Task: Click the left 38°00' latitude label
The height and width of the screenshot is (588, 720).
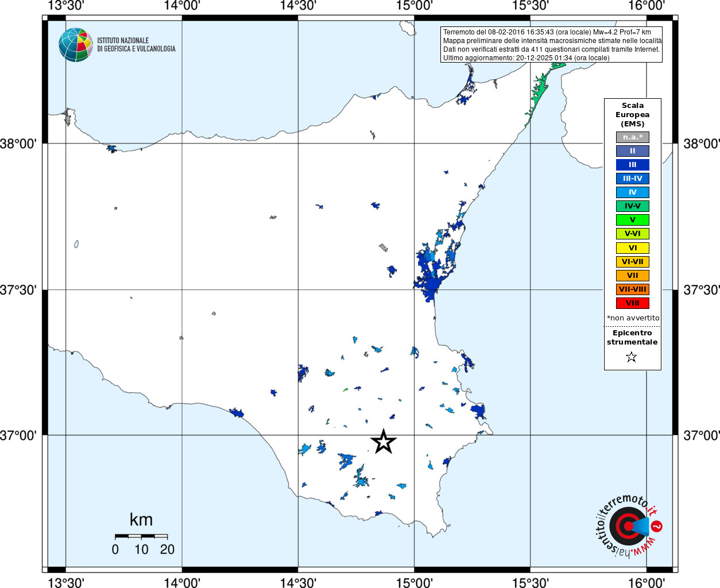Action: click(x=18, y=144)
